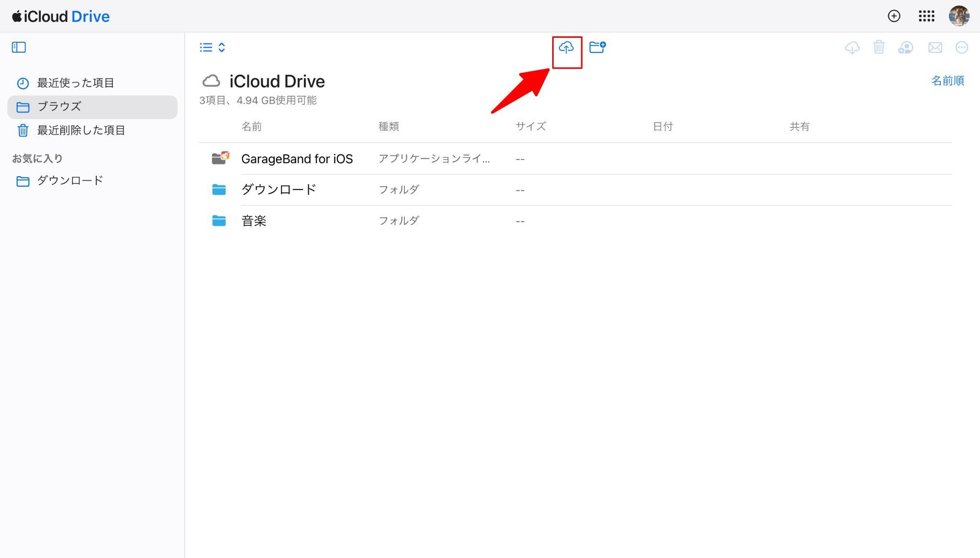Open the apps grid launcher icon
Image resolution: width=980 pixels, height=558 pixels.
point(926,16)
